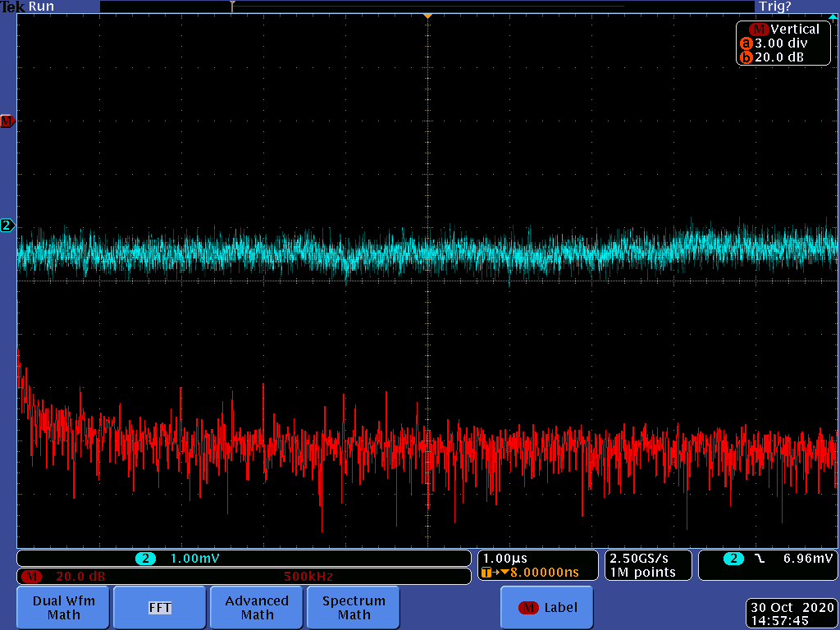This screenshot has width=840, height=630.
Task: Click the channel 2 badge beside 1.00mV
Action: (145, 559)
